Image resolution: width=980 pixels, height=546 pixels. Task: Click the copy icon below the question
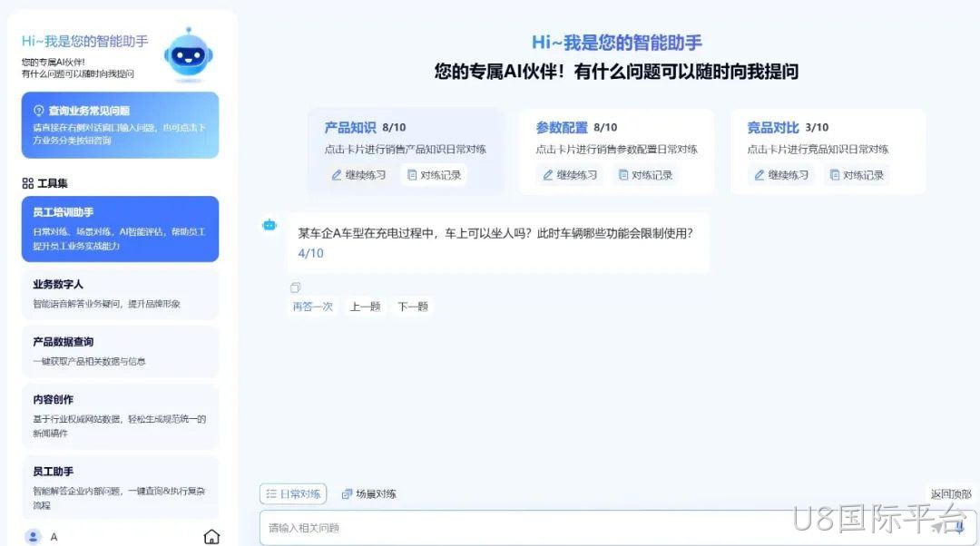click(295, 288)
